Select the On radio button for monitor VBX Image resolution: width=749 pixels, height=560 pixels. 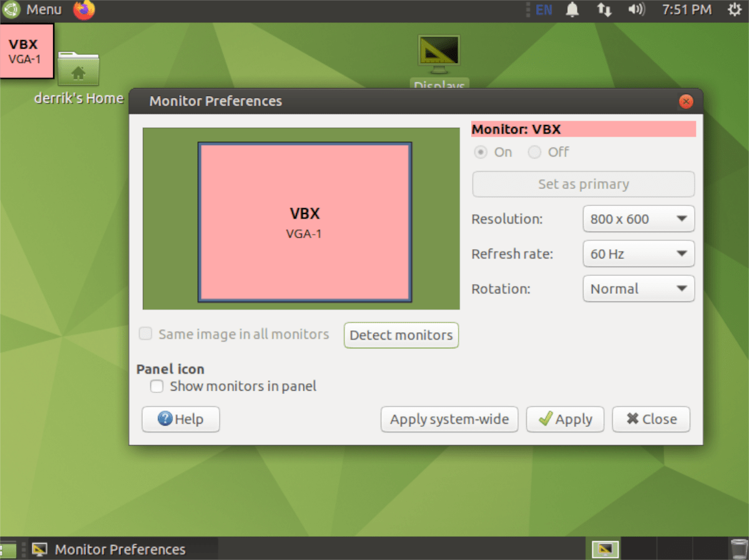tap(481, 152)
